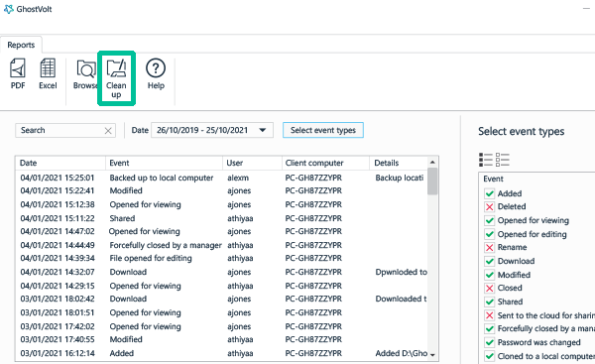Select the 04/01/2021 14:47:02 row

point(221,231)
